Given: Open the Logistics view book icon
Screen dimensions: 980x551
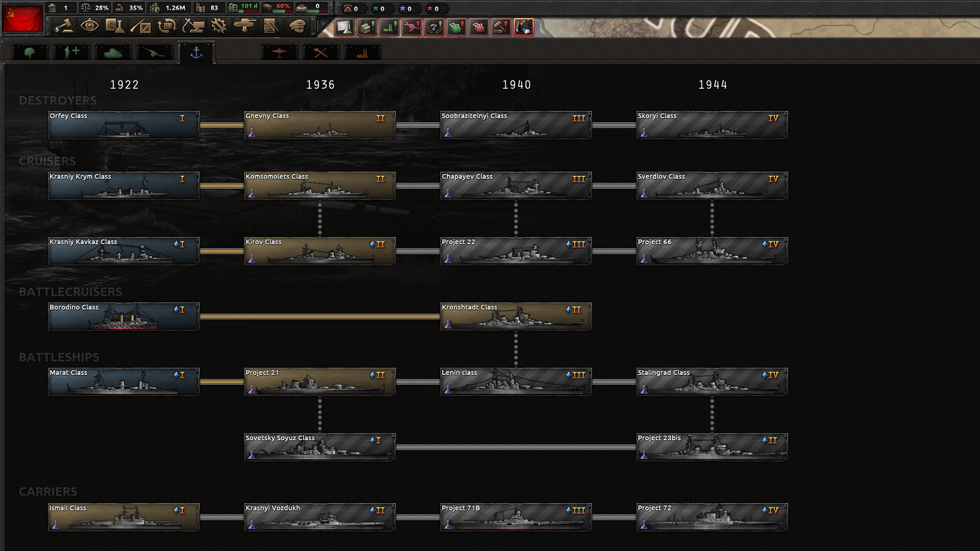Looking at the screenshot, I should (x=271, y=26).
